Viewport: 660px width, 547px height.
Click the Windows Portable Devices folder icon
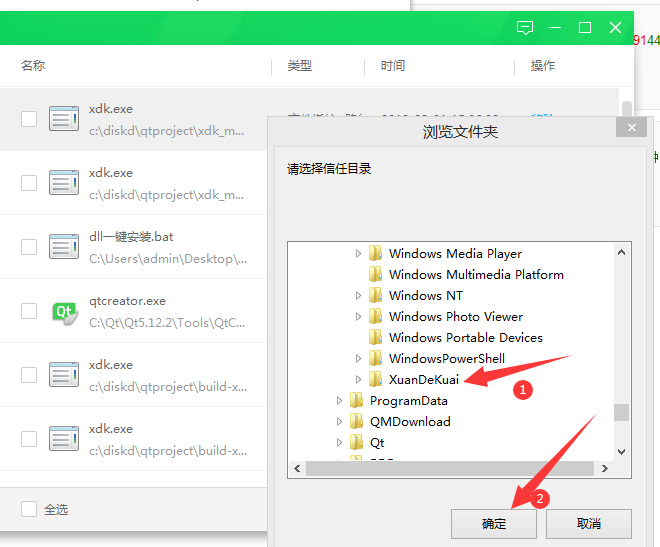coord(375,338)
